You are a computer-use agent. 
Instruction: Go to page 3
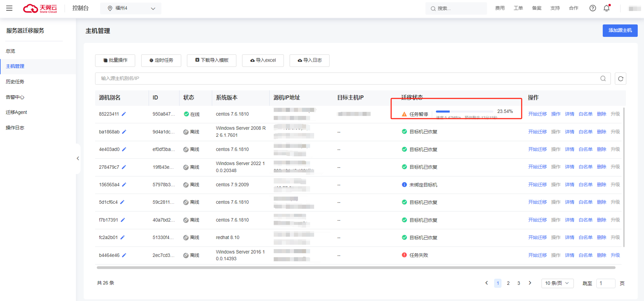pyautogui.click(x=519, y=283)
